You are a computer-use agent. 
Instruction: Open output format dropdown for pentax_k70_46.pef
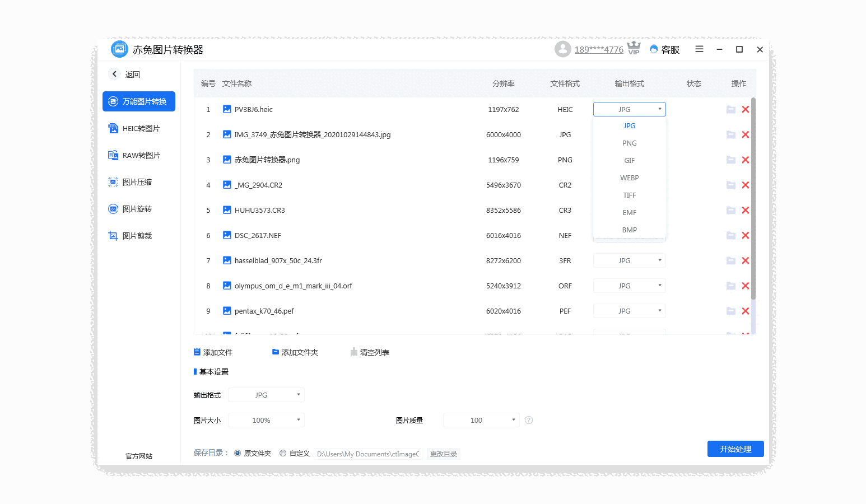click(x=629, y=311)
